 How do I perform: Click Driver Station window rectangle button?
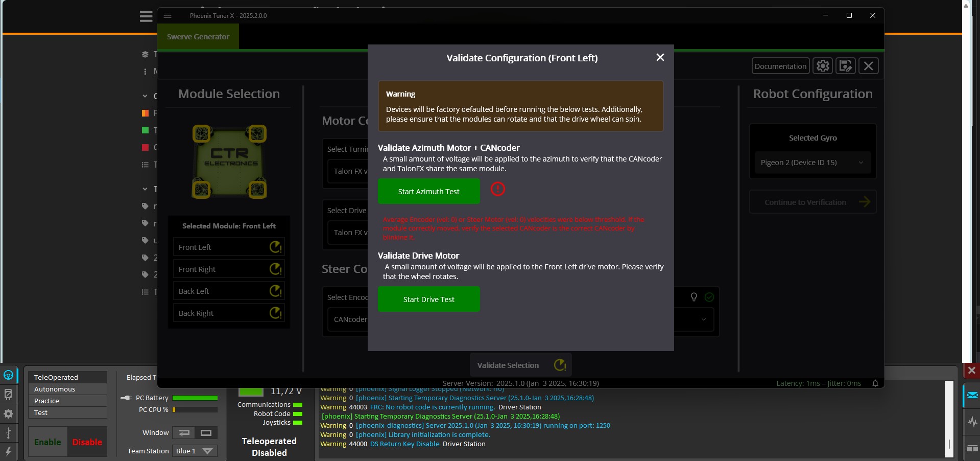pos(206,432)
